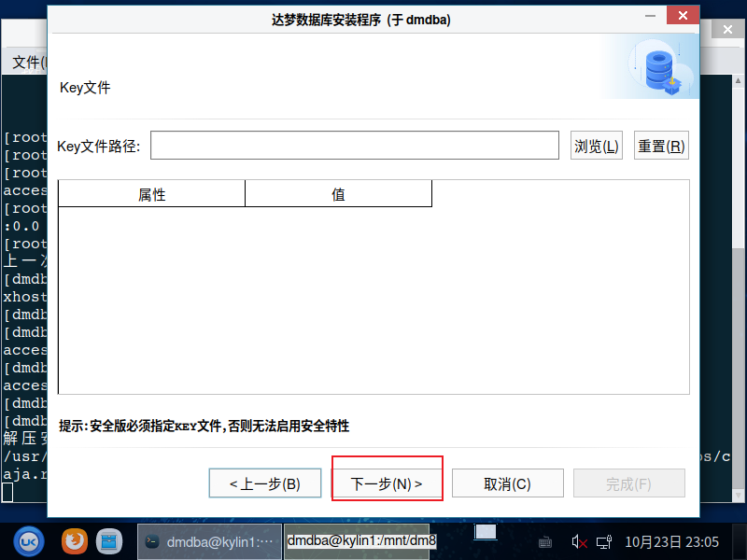This screenshot has height=560, width=747.
Task: Click the muted volume tray icon
Action: (x=579, y=542)
